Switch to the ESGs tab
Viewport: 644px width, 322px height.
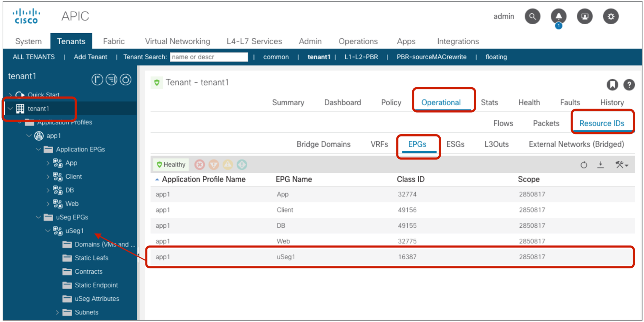(455, 144)
